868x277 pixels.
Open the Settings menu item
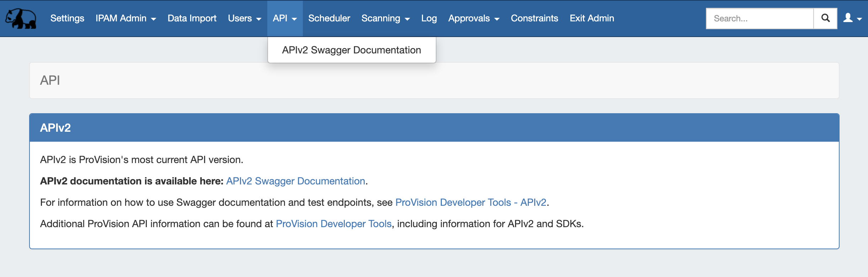(x=67, y=18)
